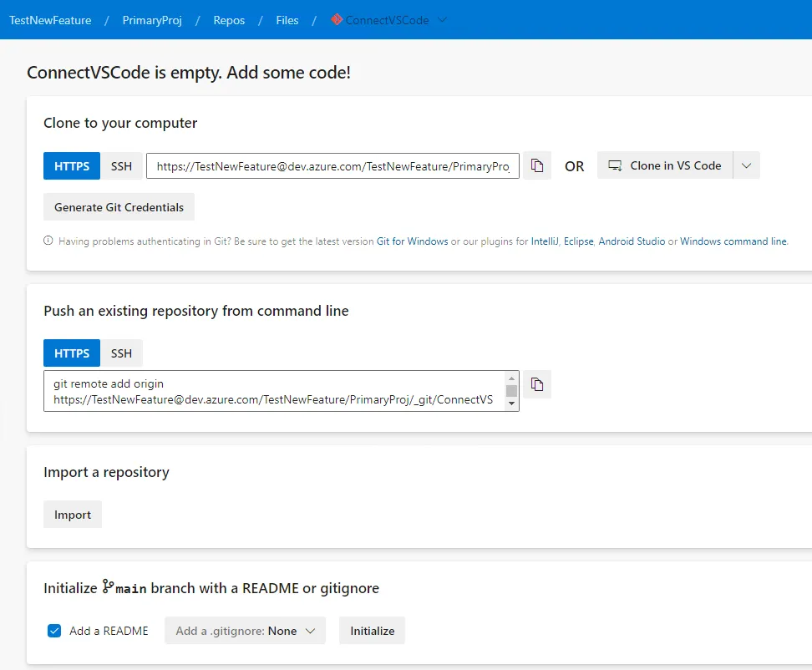Switch to SSH in the push repository section
Screen dimensions: 812x670
[121, 353]
